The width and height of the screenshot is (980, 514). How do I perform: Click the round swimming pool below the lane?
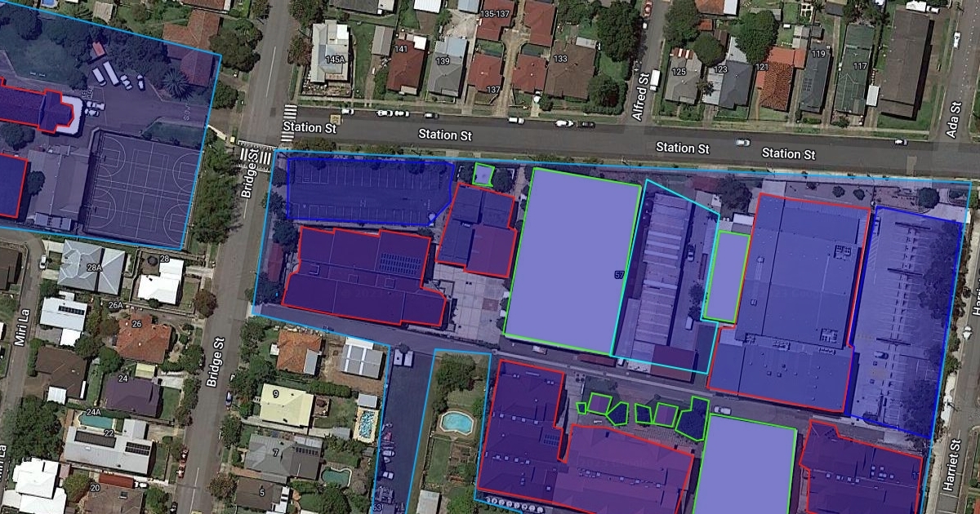coord(456,422)
